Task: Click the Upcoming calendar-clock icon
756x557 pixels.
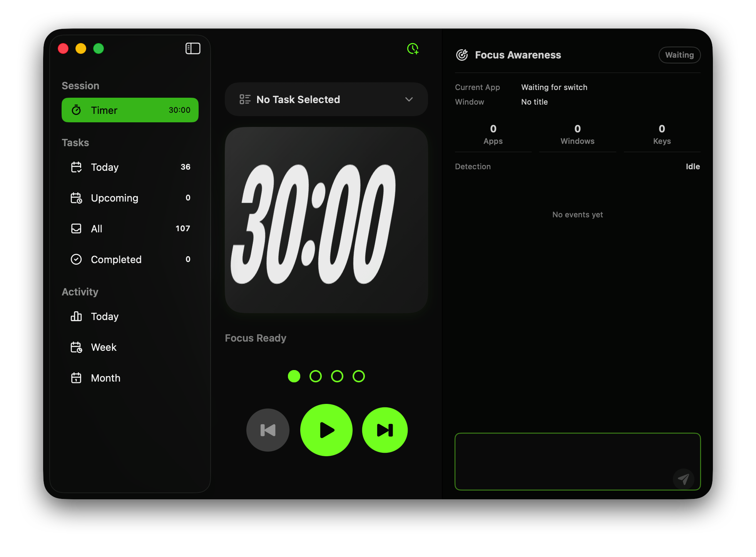Action: pyautogui.click(x=76, y=198)
